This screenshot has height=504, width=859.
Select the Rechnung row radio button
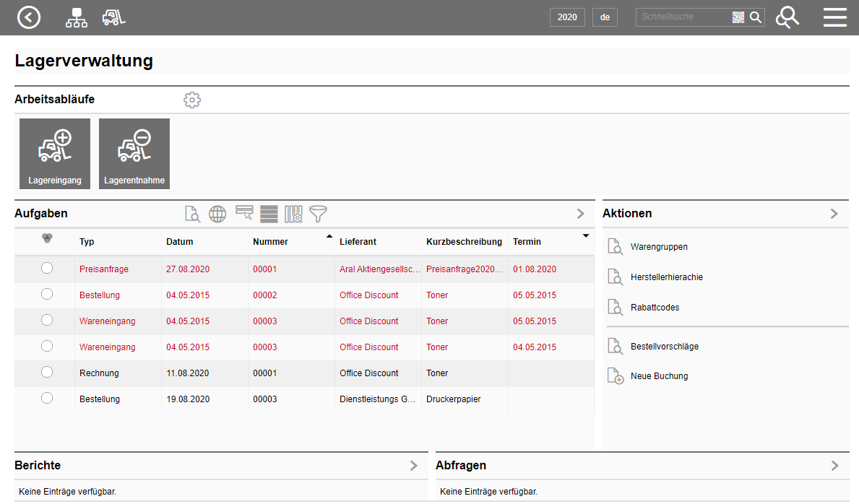click(47, 373)
